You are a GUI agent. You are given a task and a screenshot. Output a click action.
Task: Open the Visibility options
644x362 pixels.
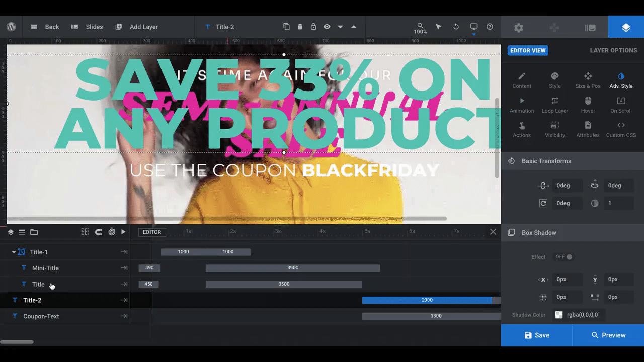pos(555,129)
